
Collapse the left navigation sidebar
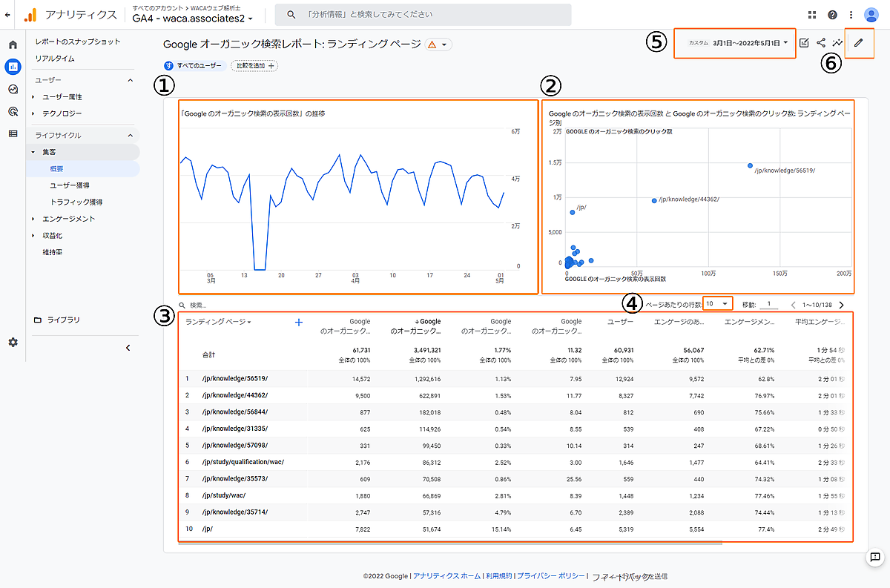[128, 347]
